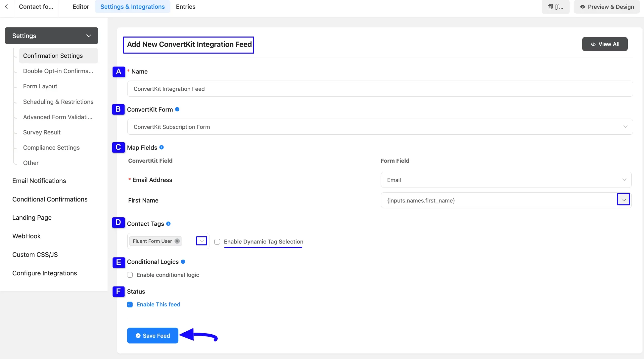Open Configure Integrations section
The height and width of the screenshot is (359, 644).
coord(45,273)
